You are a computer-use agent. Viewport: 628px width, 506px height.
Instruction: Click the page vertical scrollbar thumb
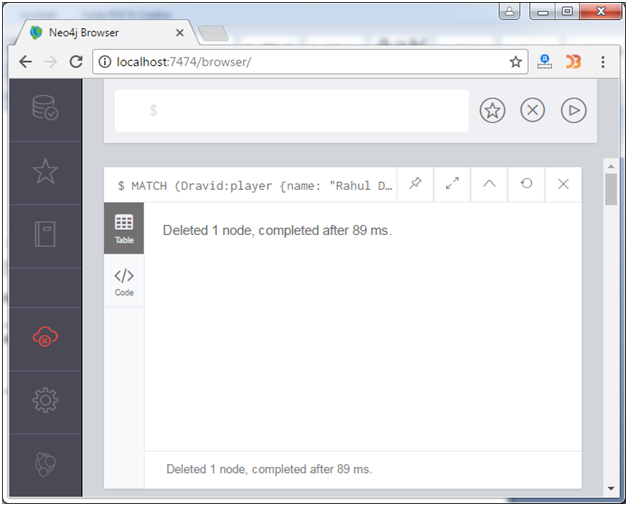click(x=611, y=189)
